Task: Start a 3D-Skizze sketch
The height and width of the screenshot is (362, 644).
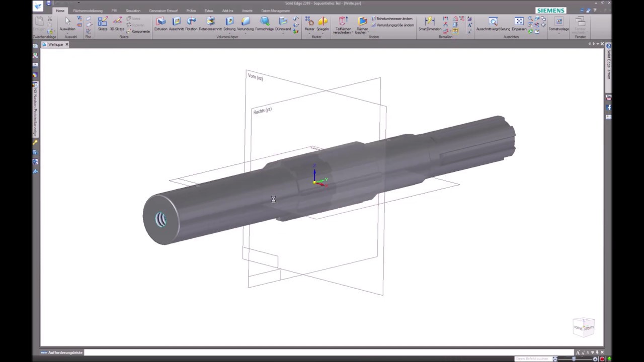Action: 117,24
